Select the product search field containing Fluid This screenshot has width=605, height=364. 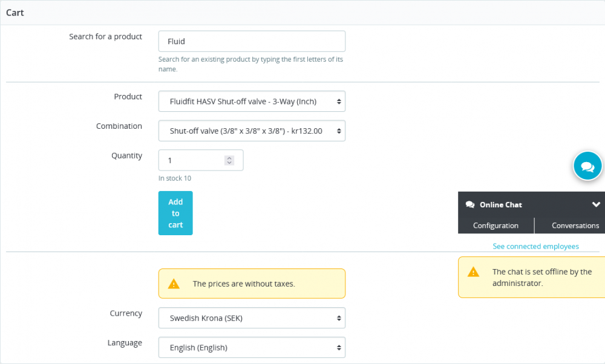252,41
